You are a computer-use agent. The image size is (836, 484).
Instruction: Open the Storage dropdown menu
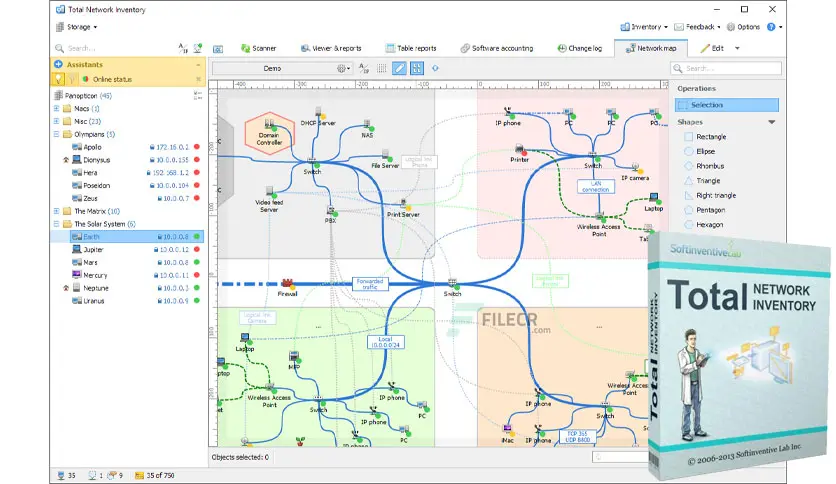(x=77, y=27)
